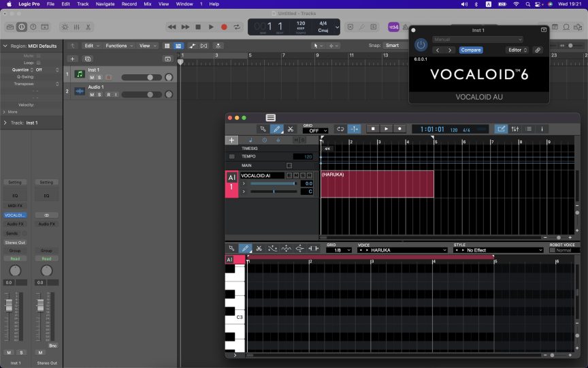
Task: Open Logic Pro Quick Help button
Action: pyautogui.click(x=33, y=27)
